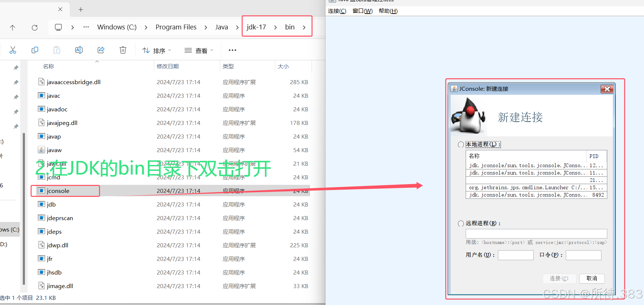The width and height of the screenshot is (644, 305).
Task: Select the org.jetbrains.jps.cmdline.Launcher process row
Action: point(536,187)
